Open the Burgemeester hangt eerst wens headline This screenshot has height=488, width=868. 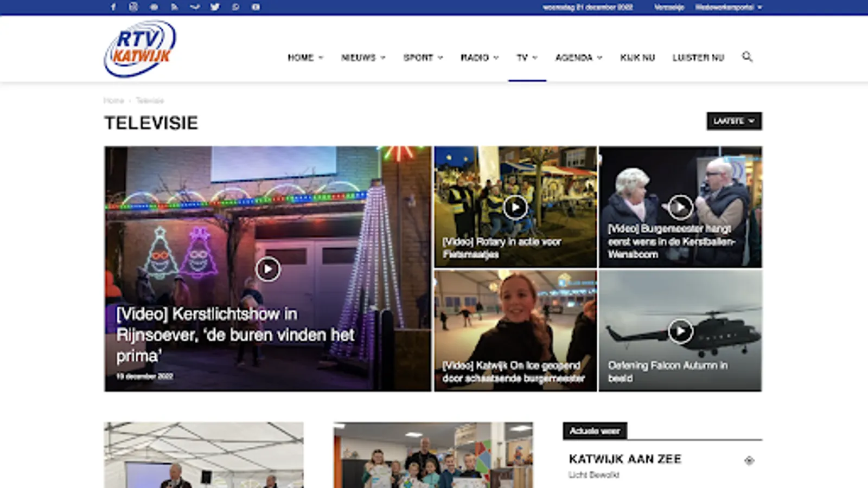(672, 241)
